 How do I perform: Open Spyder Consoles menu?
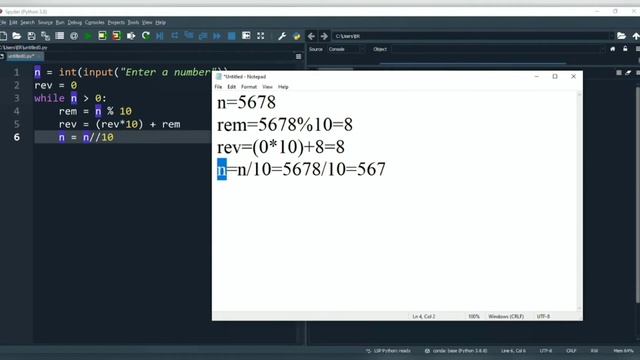tap(95, 22)
